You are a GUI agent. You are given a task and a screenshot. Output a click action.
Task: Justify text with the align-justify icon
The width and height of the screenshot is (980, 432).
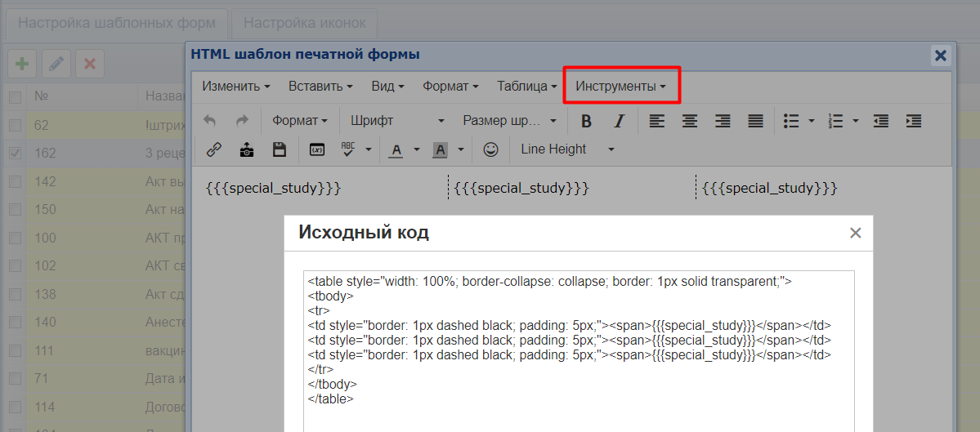pos(755,121)
